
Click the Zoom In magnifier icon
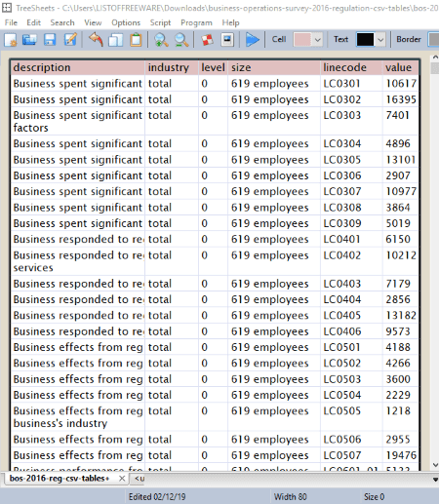(161, 40)
